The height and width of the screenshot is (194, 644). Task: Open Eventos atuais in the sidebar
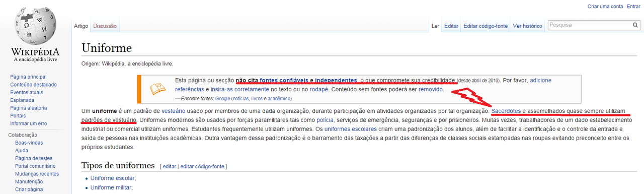27,93
